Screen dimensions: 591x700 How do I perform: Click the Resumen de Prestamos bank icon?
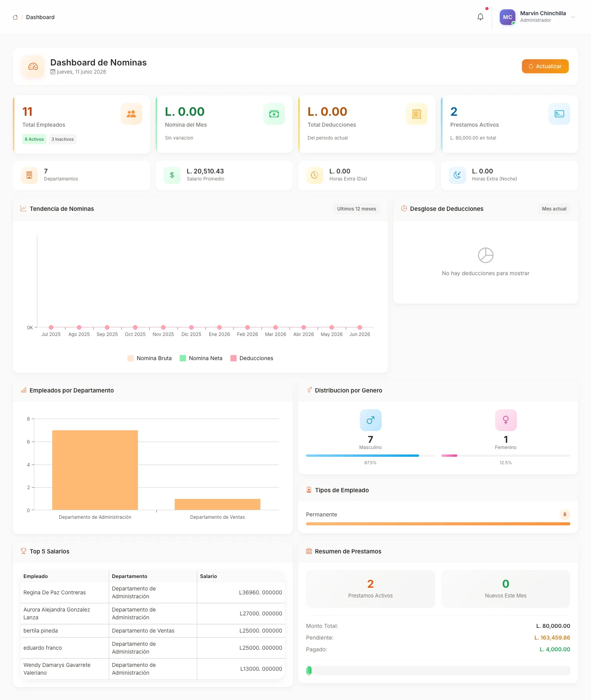pyautogui.click(x=309, y=551)
